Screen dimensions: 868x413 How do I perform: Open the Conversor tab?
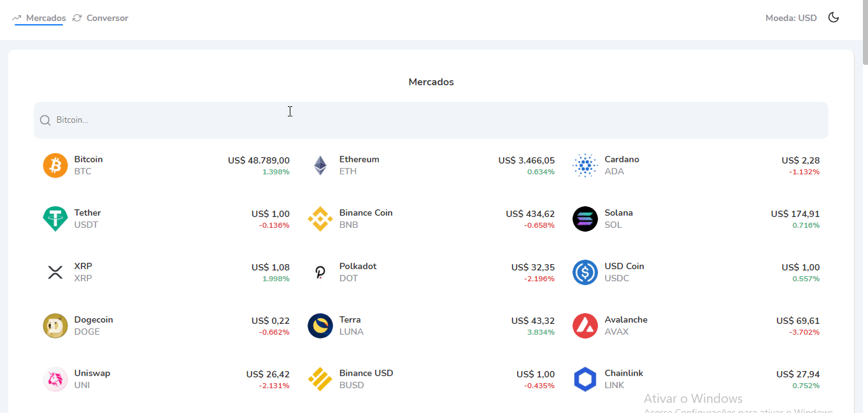[101, 18]
